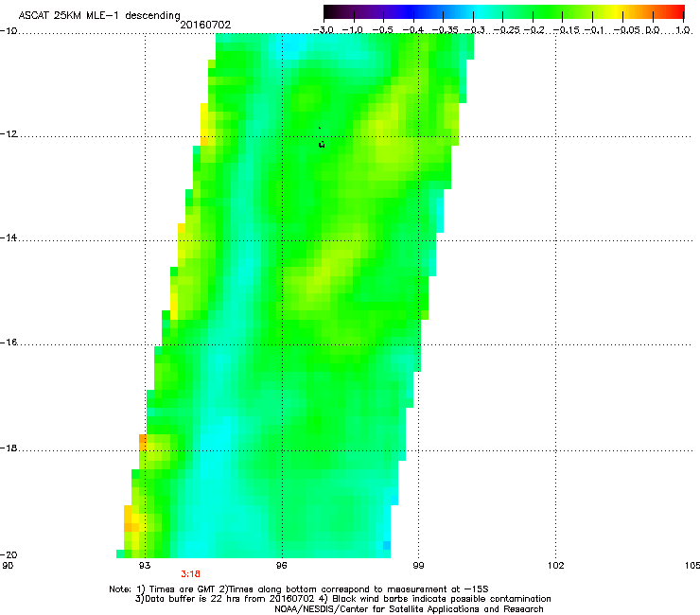Click the rightmost 1.0 color bar label
700x615 pixels.
[x=684, y=30]
